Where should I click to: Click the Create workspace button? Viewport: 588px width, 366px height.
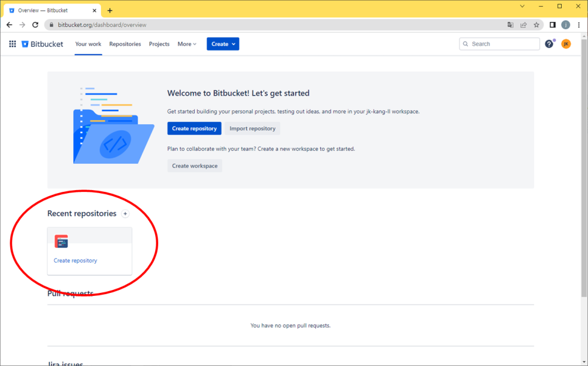(x=195, y=166)
